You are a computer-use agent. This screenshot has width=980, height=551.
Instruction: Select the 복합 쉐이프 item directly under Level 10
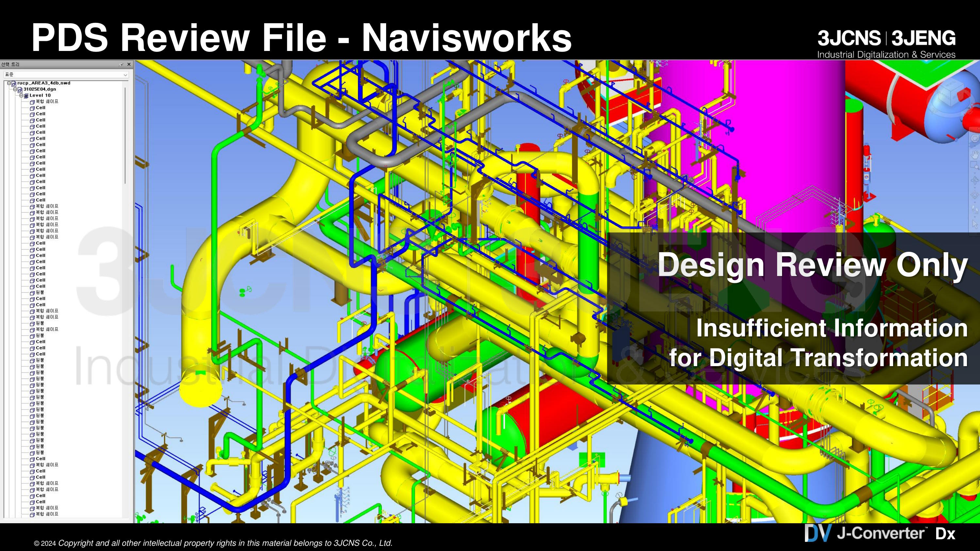click(x=47, y=102)
